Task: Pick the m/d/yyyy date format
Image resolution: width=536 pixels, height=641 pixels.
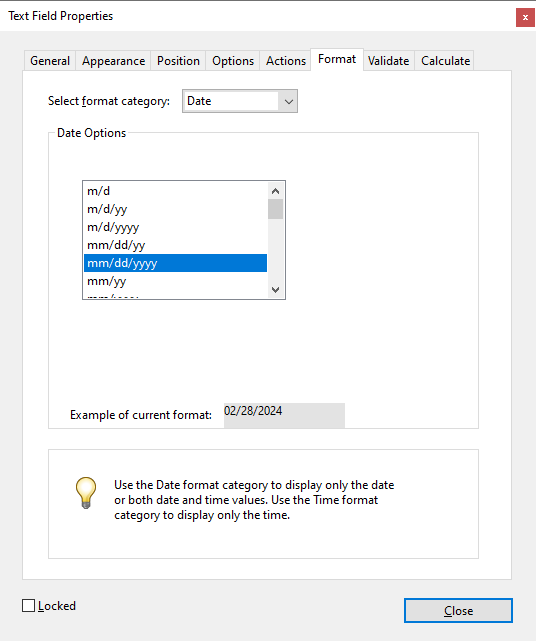Action: click(175, 227)
